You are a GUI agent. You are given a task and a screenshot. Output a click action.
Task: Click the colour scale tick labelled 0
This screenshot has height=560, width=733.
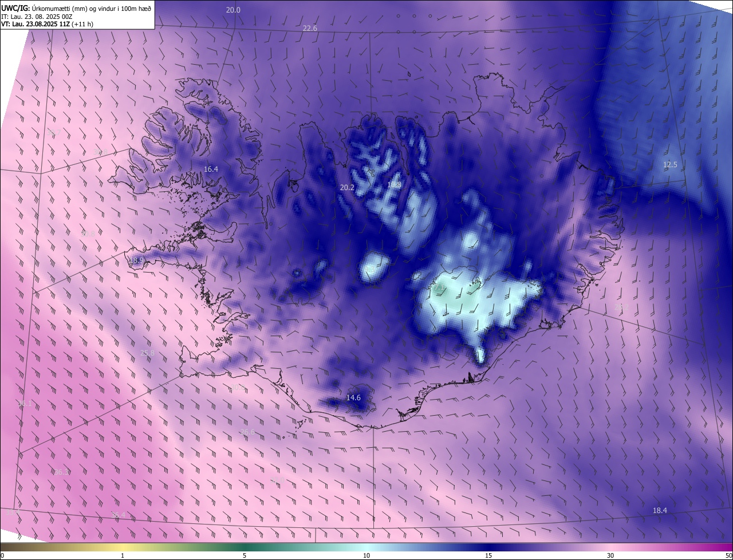coord(2,555)
